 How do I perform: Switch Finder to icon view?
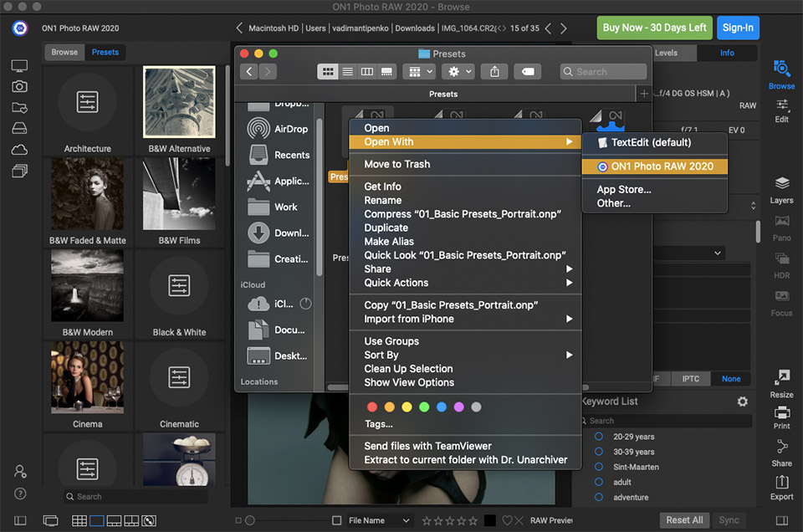coord(328,72)
